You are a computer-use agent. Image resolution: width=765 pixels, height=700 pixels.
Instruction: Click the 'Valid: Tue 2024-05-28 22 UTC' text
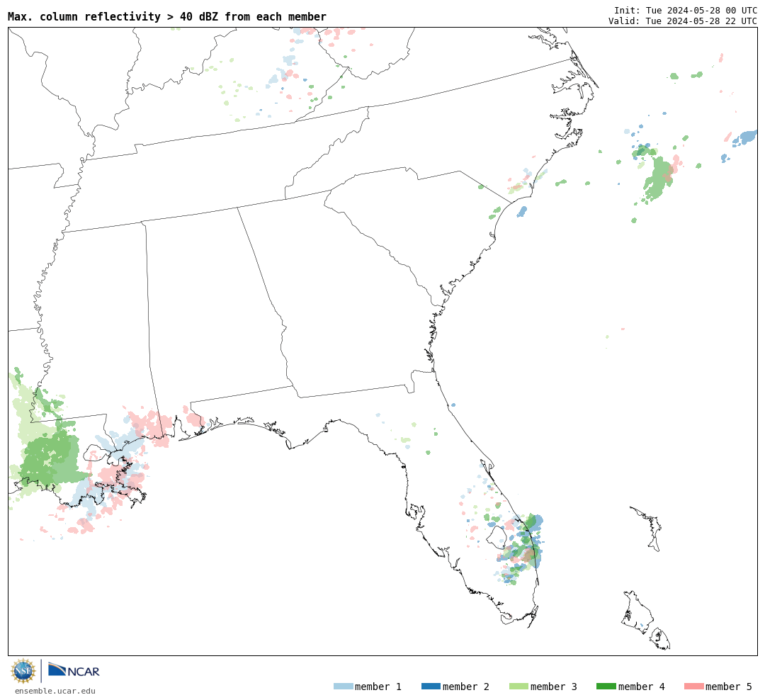click(x=683, y=21)
